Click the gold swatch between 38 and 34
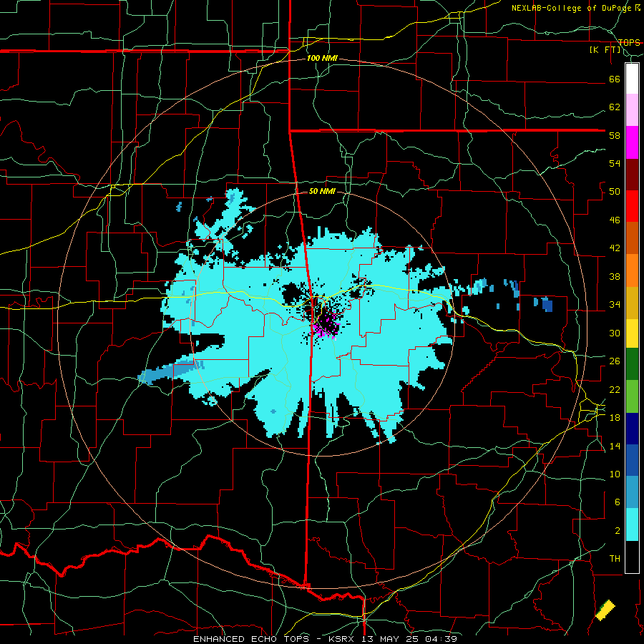Image resolution: width=644 pixels, height=644 pixels. coord(632,303)
